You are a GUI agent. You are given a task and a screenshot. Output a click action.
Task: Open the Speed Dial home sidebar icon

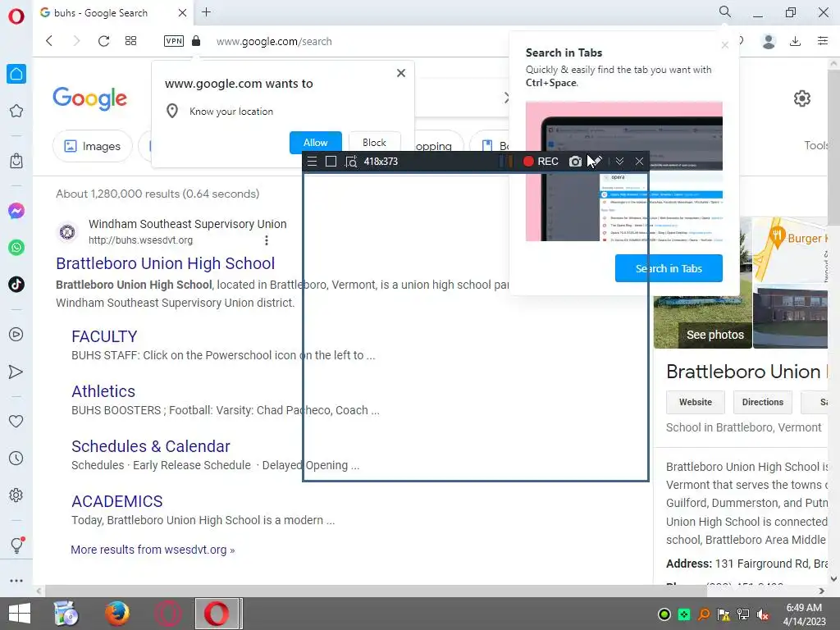[x=16, y=74]
